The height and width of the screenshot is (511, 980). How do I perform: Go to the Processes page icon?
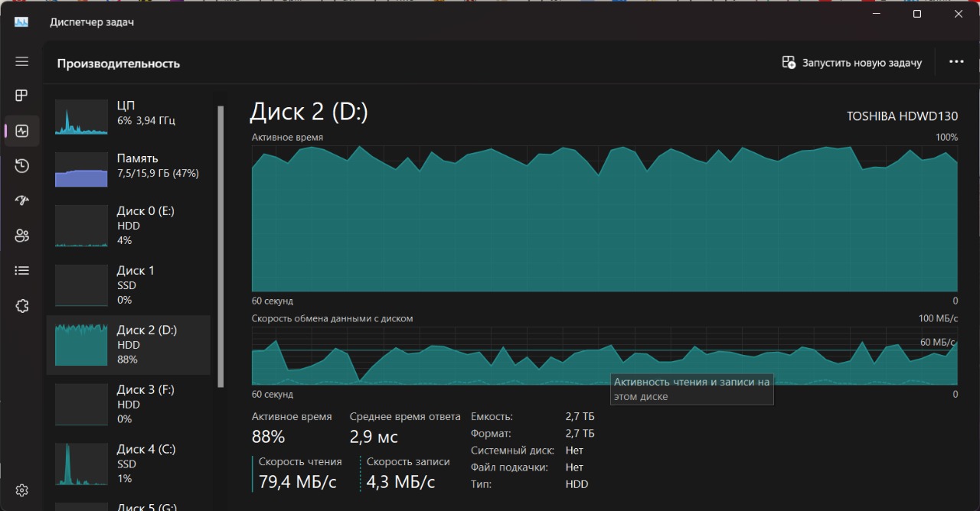click(21, 96)
